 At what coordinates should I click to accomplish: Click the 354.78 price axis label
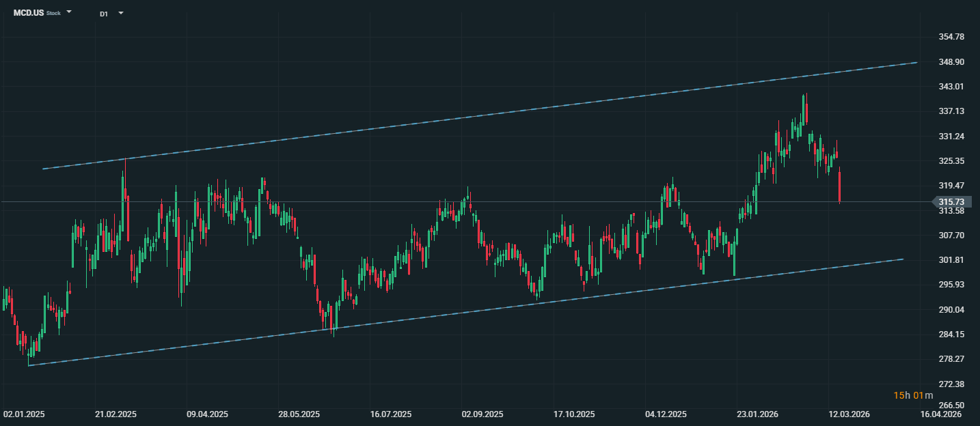click(x=951, y=36)
